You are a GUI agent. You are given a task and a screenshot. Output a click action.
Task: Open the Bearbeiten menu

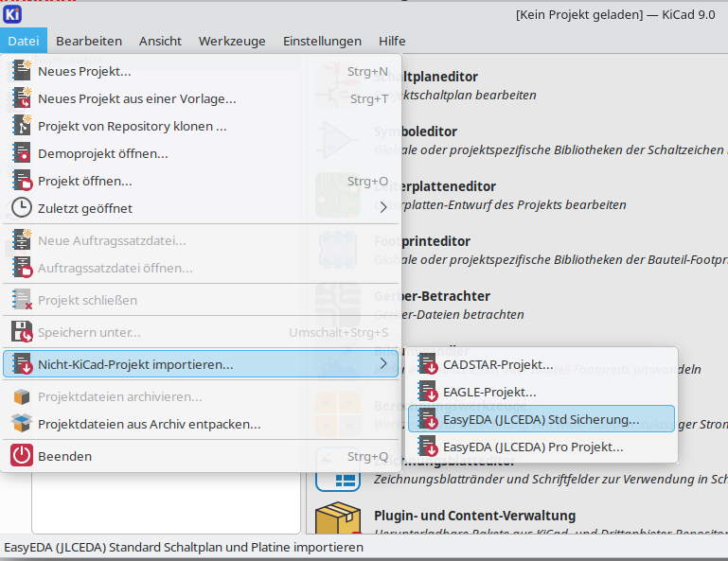tap(89, 41)
